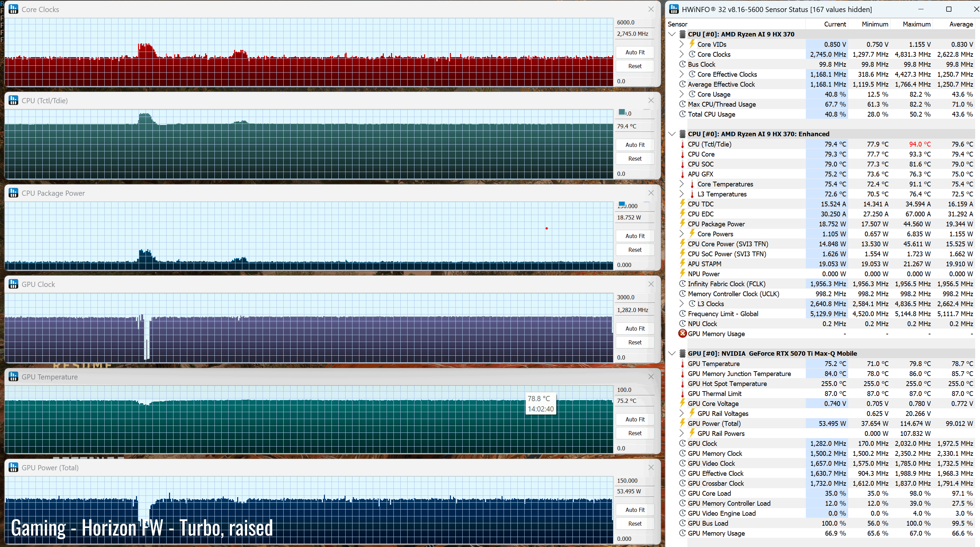
Task: Click Reset in GPU Clock graph
Action: click(x=634, y=342)
